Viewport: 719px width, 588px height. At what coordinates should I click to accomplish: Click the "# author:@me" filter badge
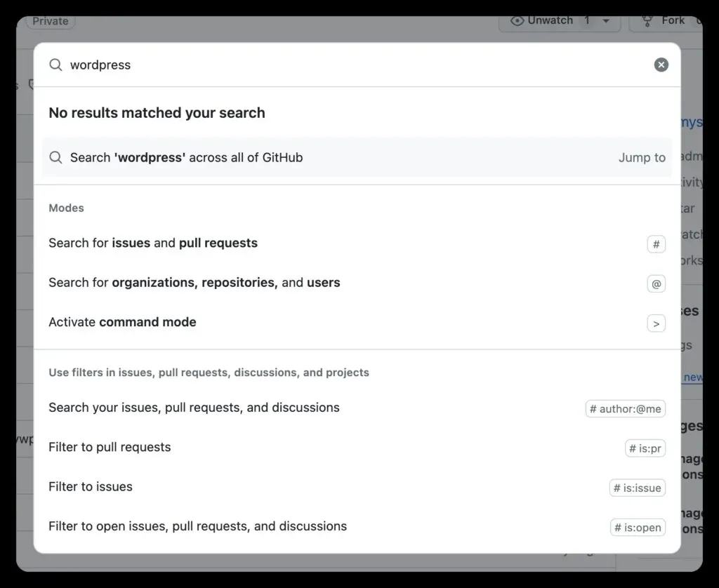pyautogui.click(x=625, y=409)
